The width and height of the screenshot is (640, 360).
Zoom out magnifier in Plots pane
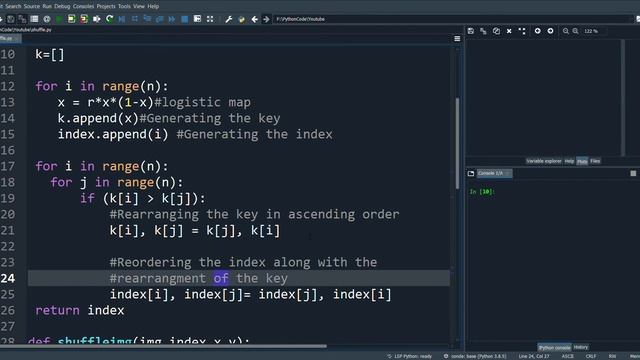[x=566, y=31]
